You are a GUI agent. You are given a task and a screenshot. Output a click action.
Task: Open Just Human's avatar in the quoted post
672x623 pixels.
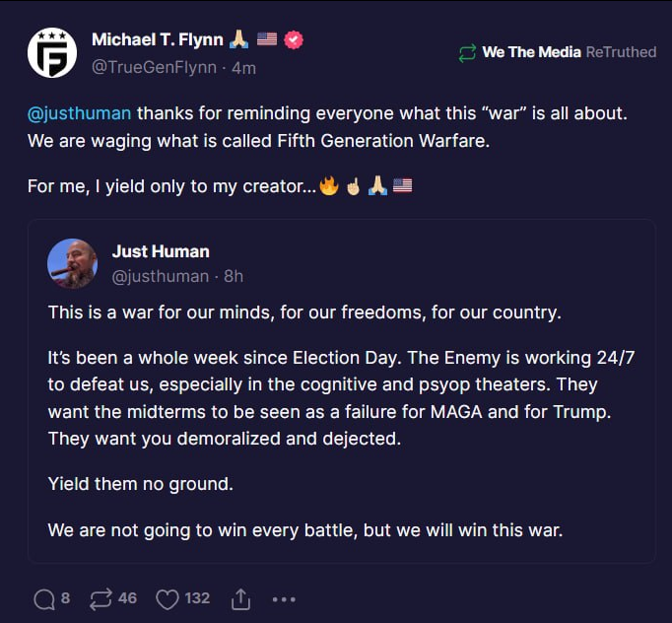pyautogui.click(x=73, y=263)
